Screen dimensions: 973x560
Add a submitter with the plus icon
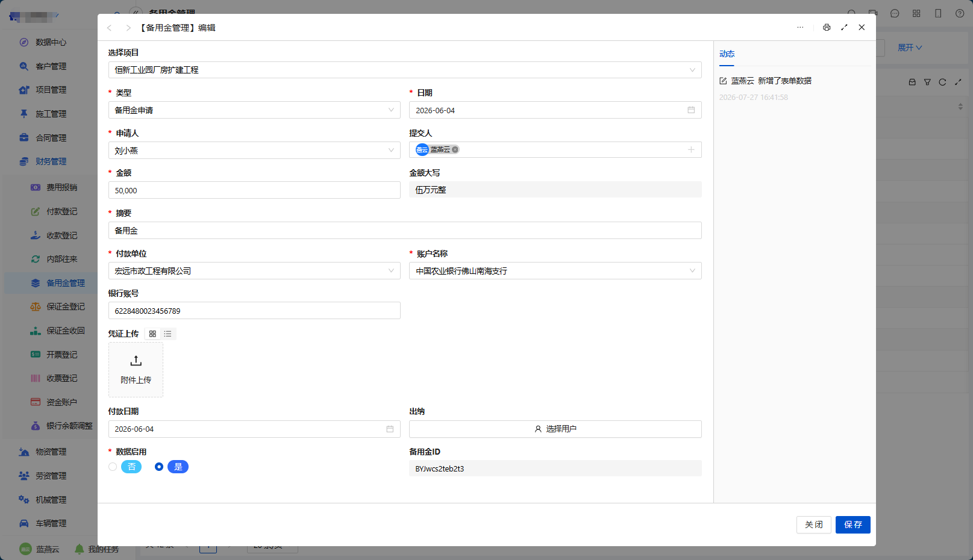pos(691,149)
